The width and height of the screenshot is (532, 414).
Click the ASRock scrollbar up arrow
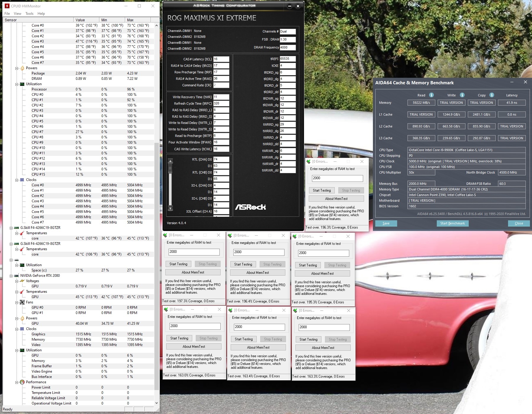(x=170, y=161)
